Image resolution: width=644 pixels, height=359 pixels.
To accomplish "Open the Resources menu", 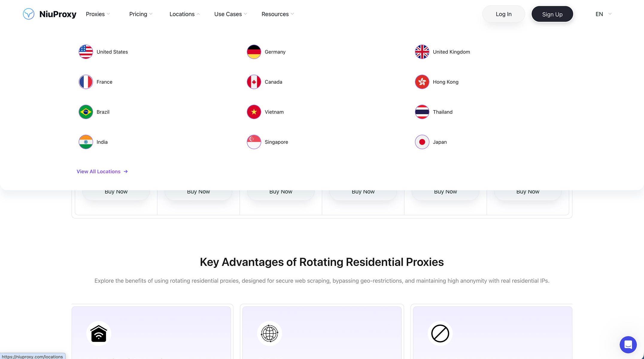I will pyautogui.click(x=278, y=14).
